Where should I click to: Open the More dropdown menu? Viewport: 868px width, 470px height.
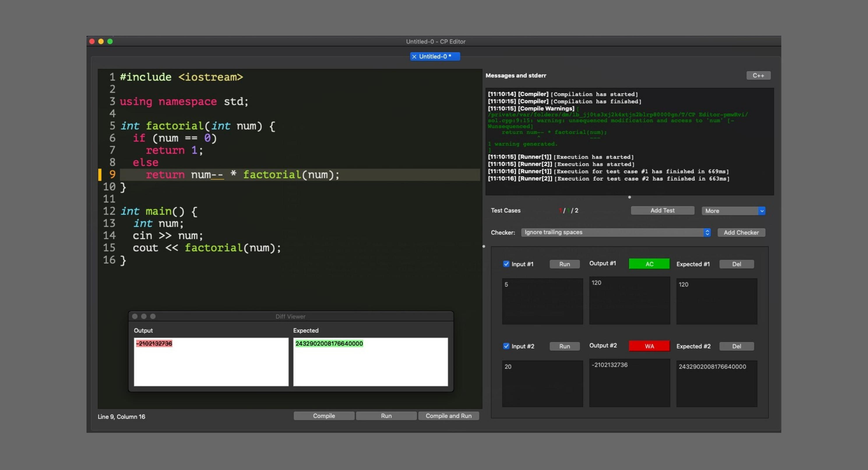[733, 211]
